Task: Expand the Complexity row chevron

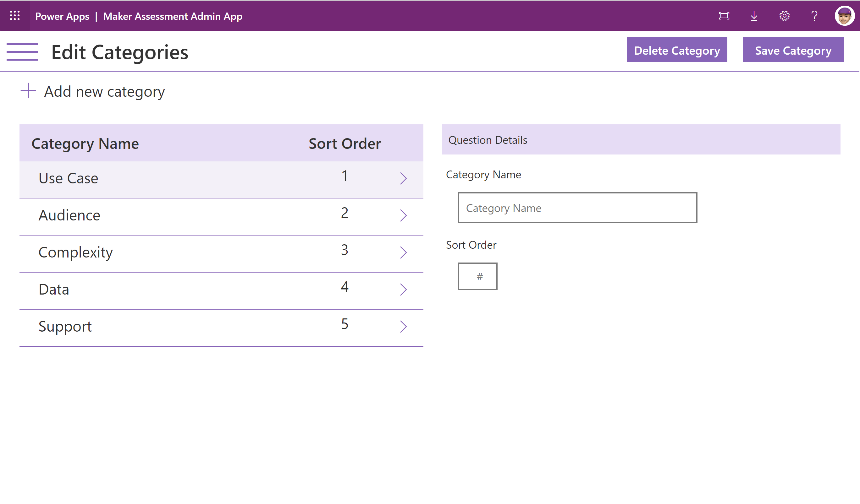Action: (403, 253)
